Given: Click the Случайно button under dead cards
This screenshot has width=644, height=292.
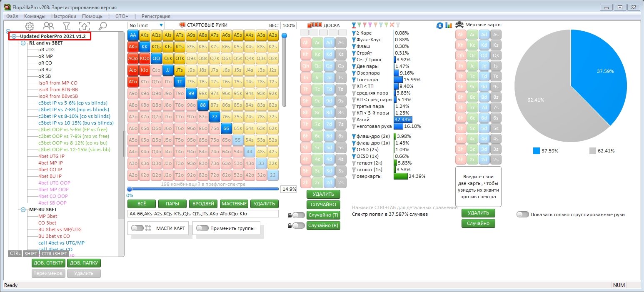Looking at the screenshot, I should (478, 224).
